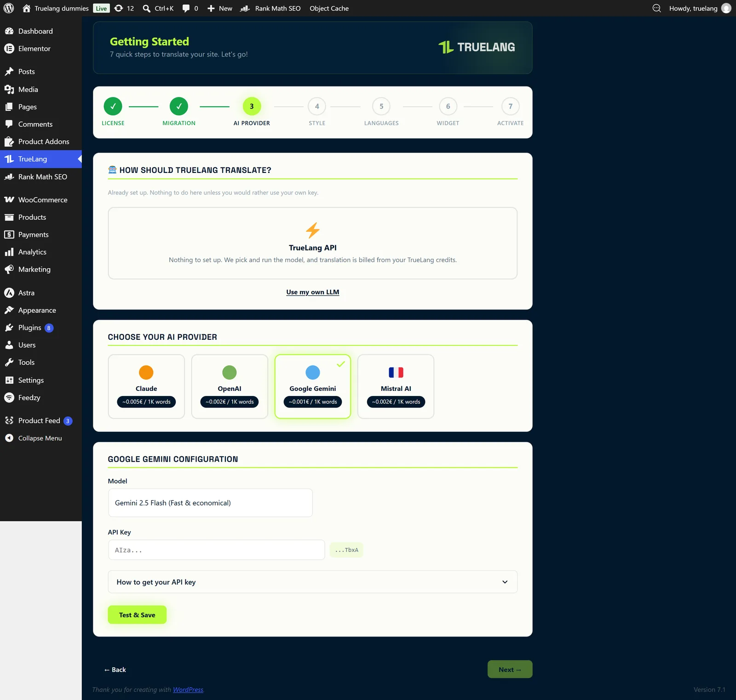Open the updates icon showing 12

pos(119,8)
